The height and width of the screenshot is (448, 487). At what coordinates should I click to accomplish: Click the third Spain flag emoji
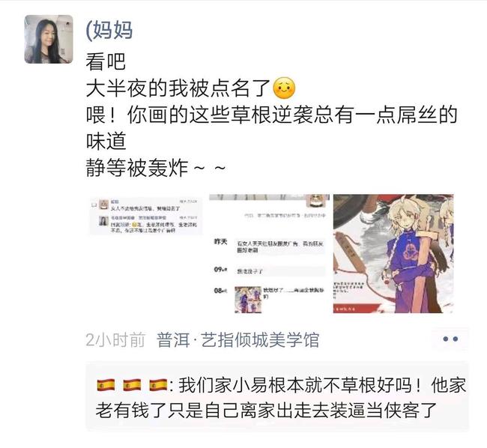158,386
